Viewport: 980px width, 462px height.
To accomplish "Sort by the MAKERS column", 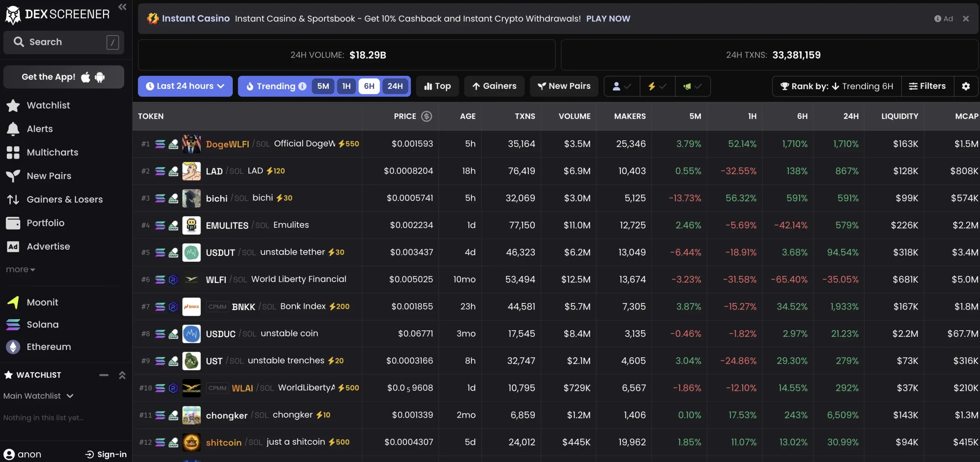I will (x=630, y=116).
